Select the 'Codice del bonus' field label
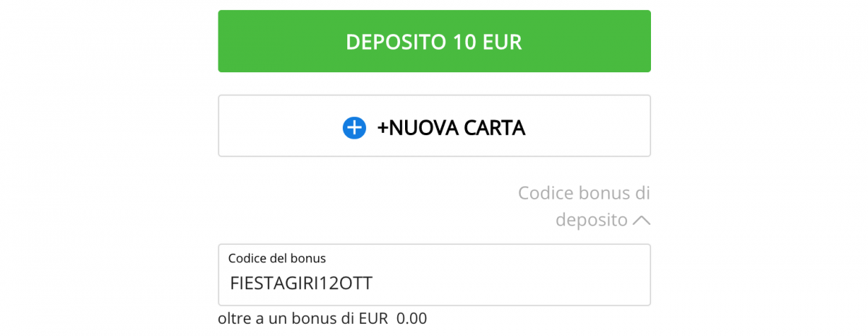Image resolution: width=868 pixels, height=336 pixels. (x=277, y=258)
